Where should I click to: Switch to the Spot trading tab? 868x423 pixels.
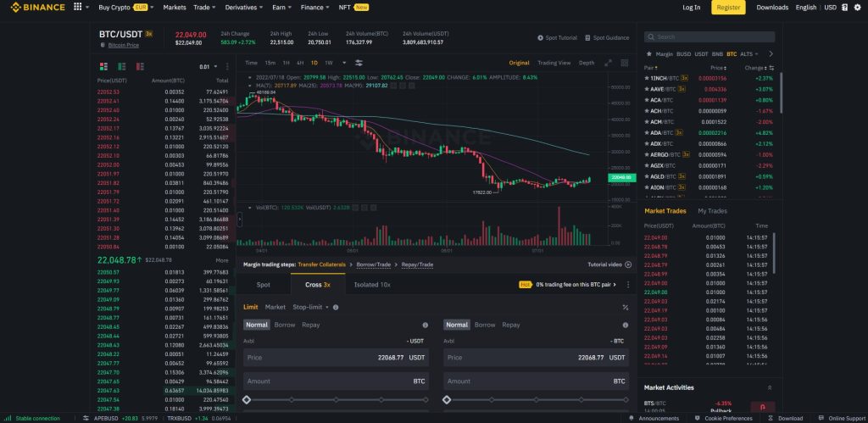click(x=264, y=285)
